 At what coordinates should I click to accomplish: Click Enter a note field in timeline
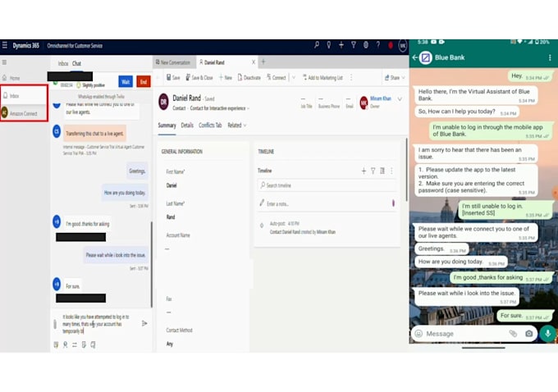[x=327, y=204]
